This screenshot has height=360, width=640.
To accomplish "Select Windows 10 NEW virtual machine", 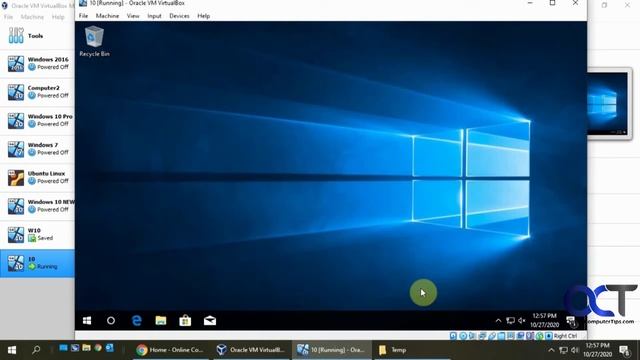I will (x=37, y=206).
